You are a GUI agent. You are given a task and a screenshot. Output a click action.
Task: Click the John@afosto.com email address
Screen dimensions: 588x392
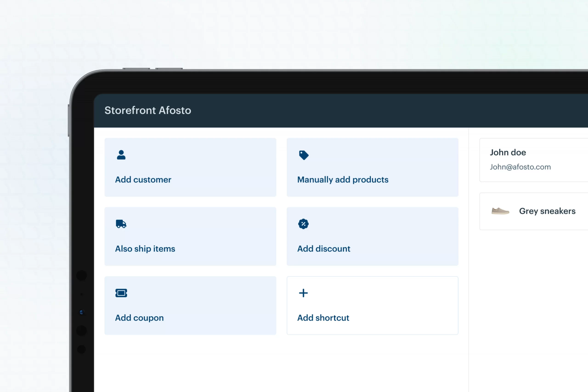point(520,167)
